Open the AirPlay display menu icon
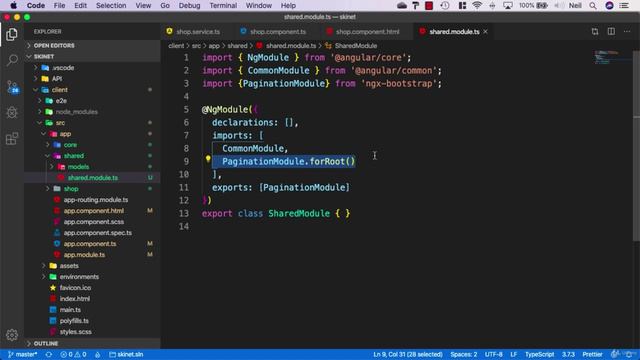 (508, 5)
